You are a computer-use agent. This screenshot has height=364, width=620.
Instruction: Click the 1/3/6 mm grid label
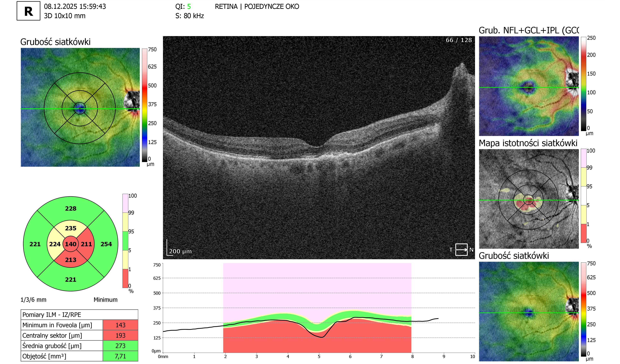[33, 300]
